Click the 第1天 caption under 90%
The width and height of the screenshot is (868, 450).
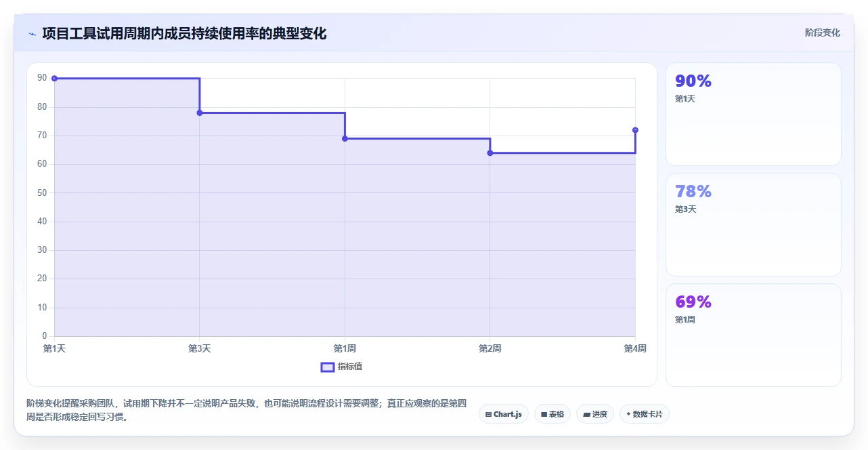pyautogui.click(x=685, y=99)
